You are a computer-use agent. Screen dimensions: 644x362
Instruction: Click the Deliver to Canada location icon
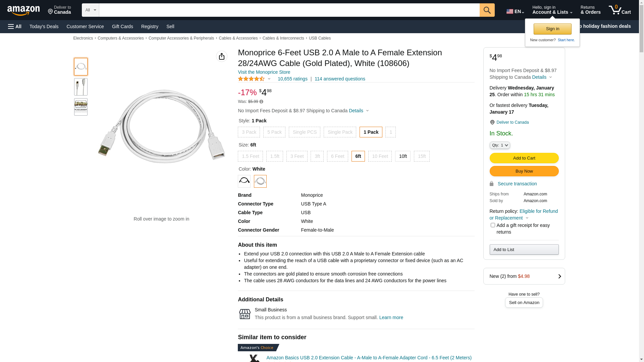tap(492, 122)
